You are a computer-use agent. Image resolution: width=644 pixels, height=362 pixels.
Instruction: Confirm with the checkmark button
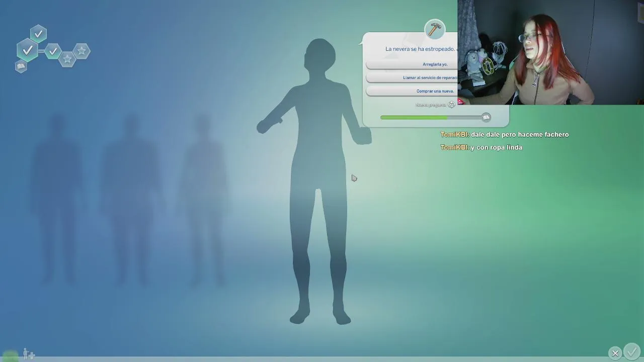(x=631, y=351)
